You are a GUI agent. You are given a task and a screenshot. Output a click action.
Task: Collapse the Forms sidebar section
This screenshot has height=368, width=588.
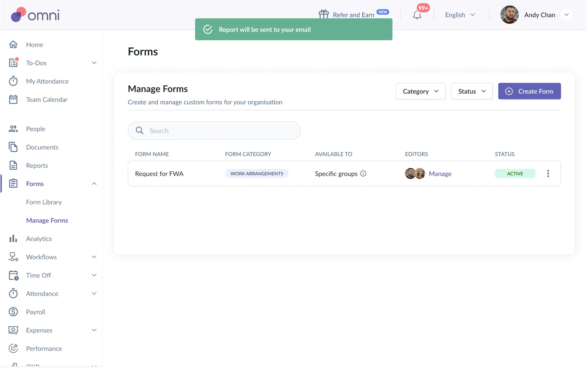tap(94, 184)
